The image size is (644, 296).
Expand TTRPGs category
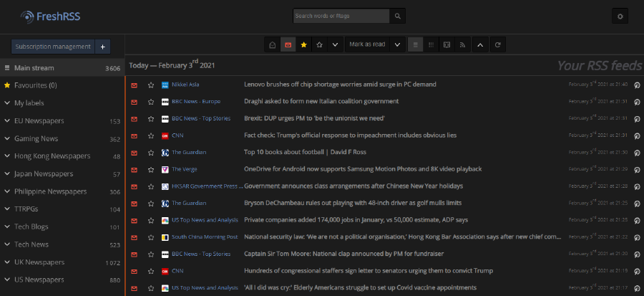click(x=7, y=209)
